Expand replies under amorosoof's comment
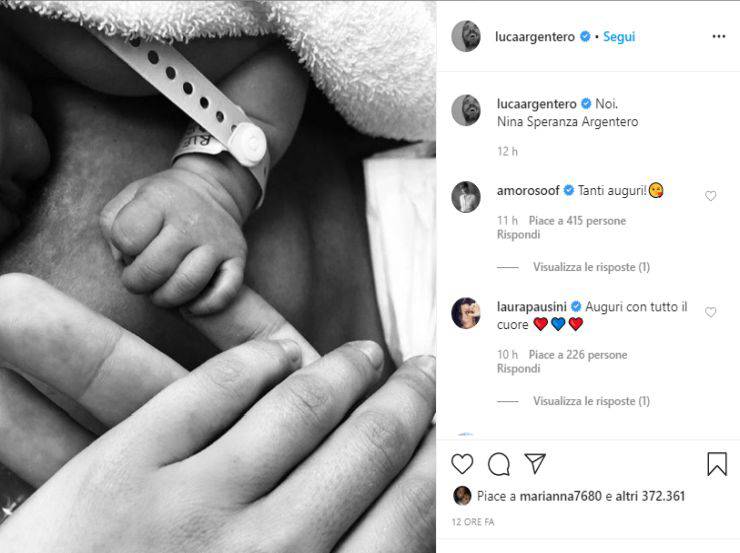The height and width of the screenshot is (553, 740). (x=591, y=267)
